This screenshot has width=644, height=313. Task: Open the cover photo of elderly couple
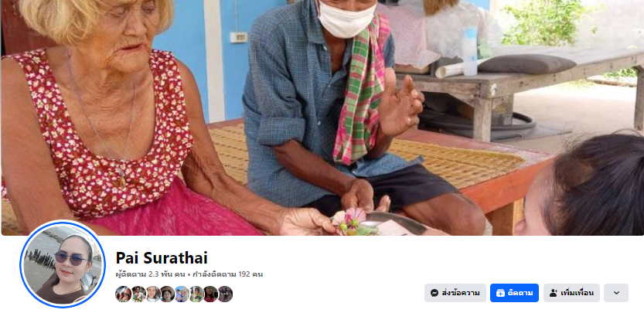(322, 117)
